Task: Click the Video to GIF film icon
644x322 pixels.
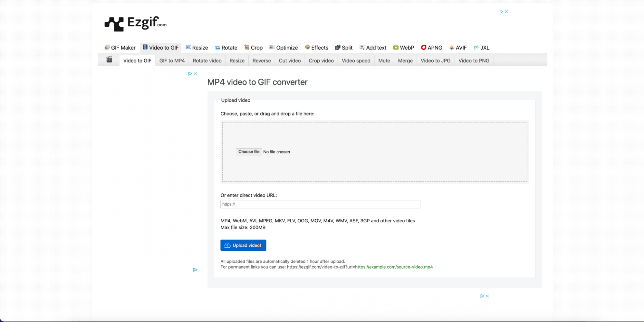Action: pyautogui.click(x=145, y=47)
